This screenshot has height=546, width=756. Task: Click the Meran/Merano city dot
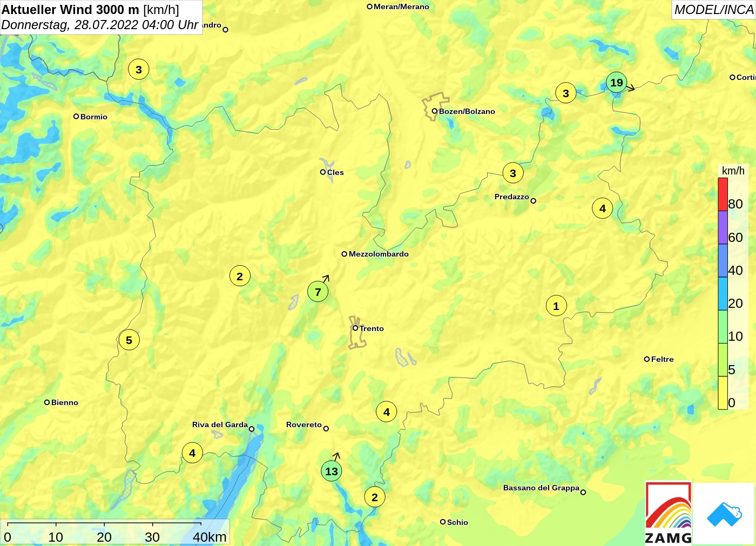point(370,6)
